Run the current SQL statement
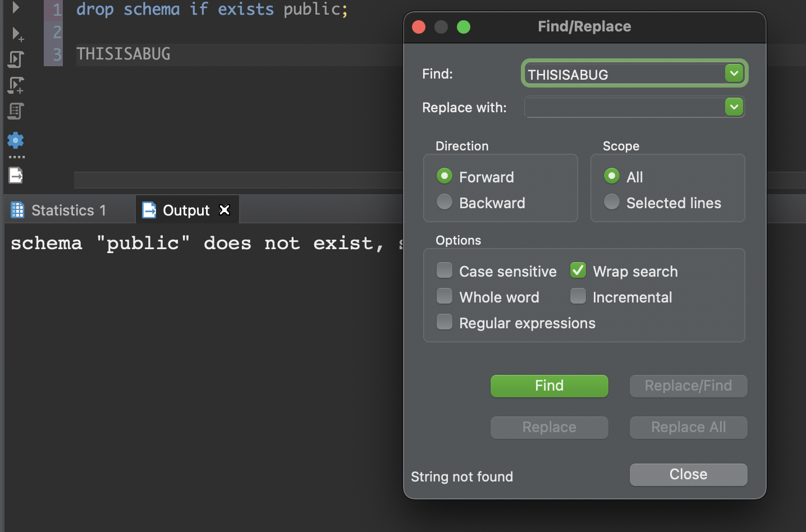The image size is (806, 532). [15, 8]
